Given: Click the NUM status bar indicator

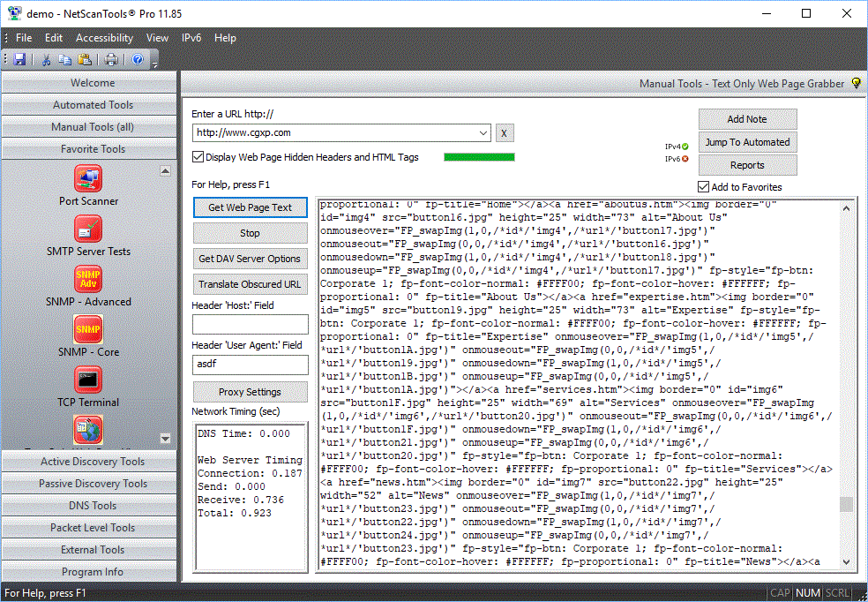Looking at the screenshot, I should 808,593.
